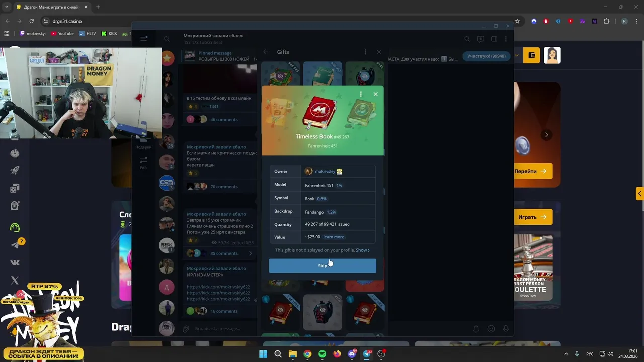Expand the dropdown beside the wallet
This screenshot has height=362, width=644.
[517, 55]
